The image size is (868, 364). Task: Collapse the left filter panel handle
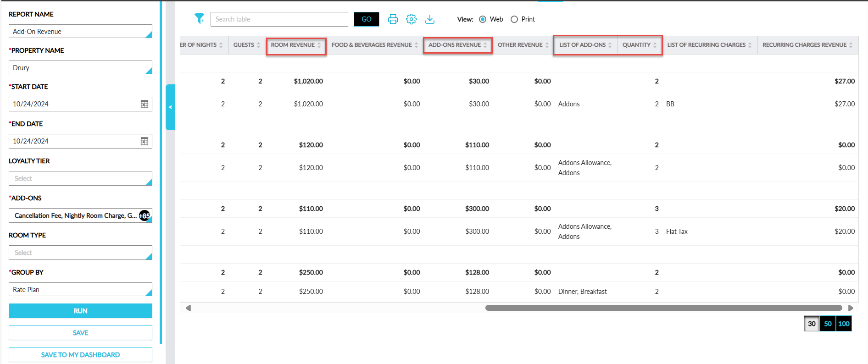170,107
